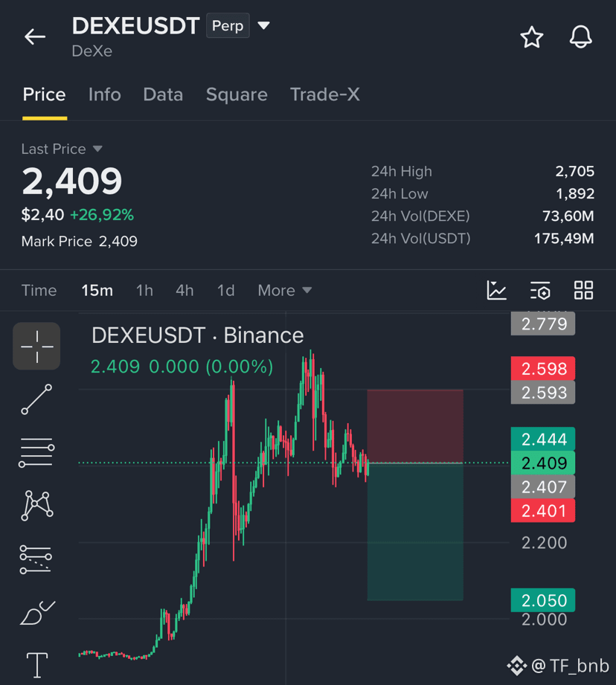The image size is (616, 685).
Task: Click the DEXEUSDT · Binance chart title
Action: (x=197, y=335)
